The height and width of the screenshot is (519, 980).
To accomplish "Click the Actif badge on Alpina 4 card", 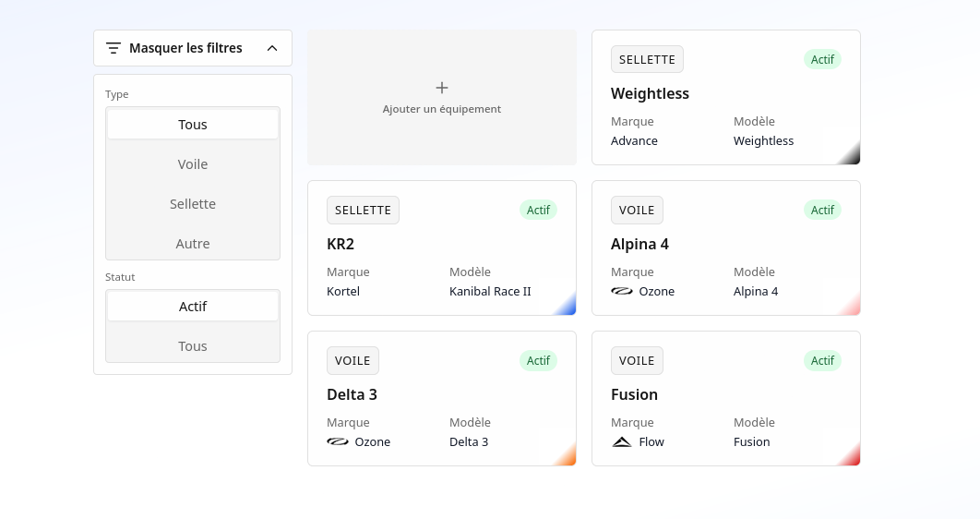I will coord(822,211).
